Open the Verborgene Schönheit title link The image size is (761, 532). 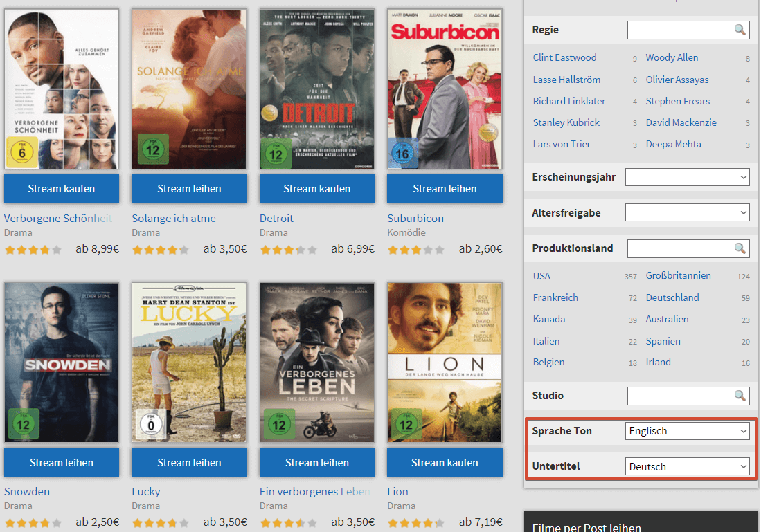click(x=58, y=219)
